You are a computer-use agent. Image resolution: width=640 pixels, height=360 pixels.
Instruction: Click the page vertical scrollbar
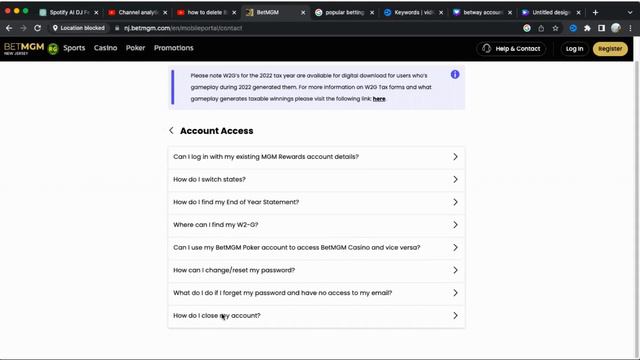[636, 210]
